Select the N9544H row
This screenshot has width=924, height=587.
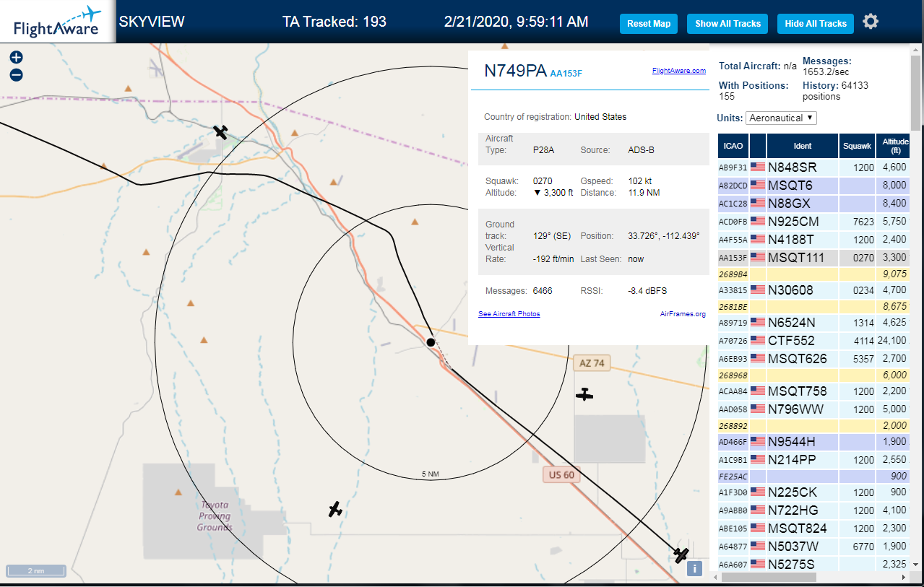[x=814, y=441]
